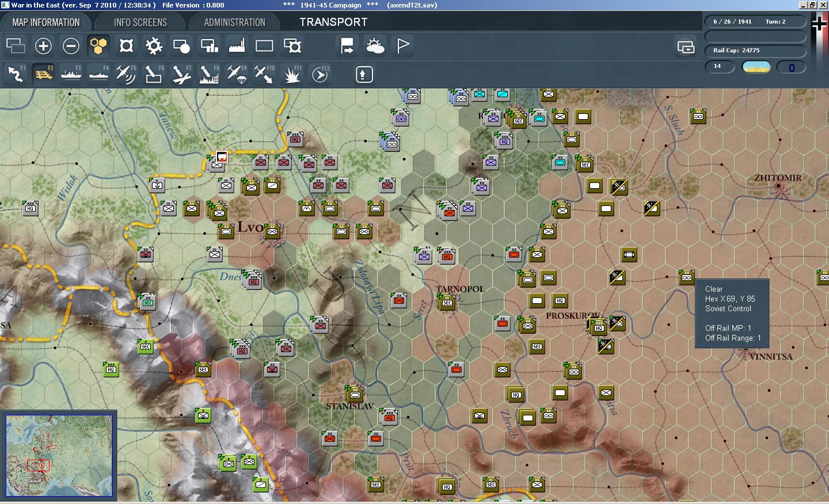Click the TRANSPORT mode label
Viewport: 829px width, 504px height.
(x=333, y=22)
